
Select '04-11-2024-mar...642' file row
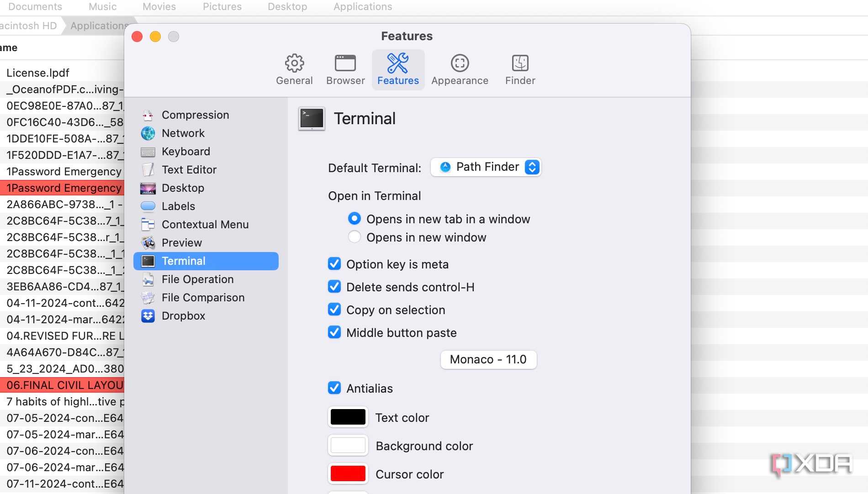click(62, 320)
